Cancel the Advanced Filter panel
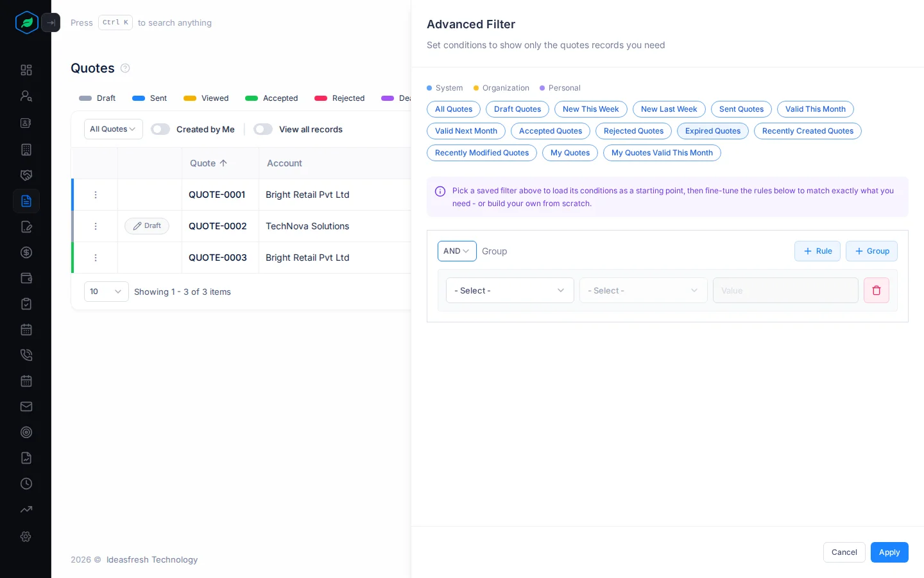Screen dimensions: 924x578 (844, 552)
